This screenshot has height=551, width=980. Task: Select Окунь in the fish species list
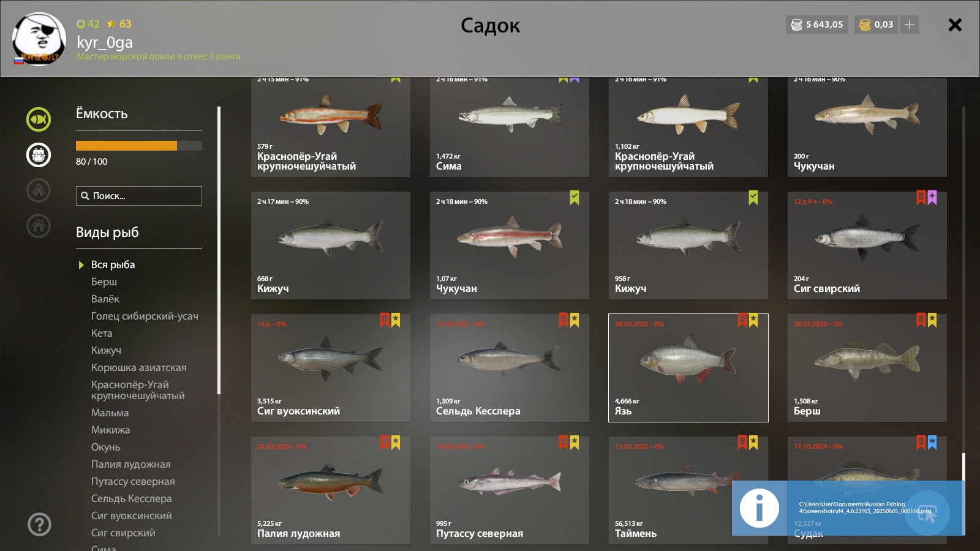[x=106, y=447]
